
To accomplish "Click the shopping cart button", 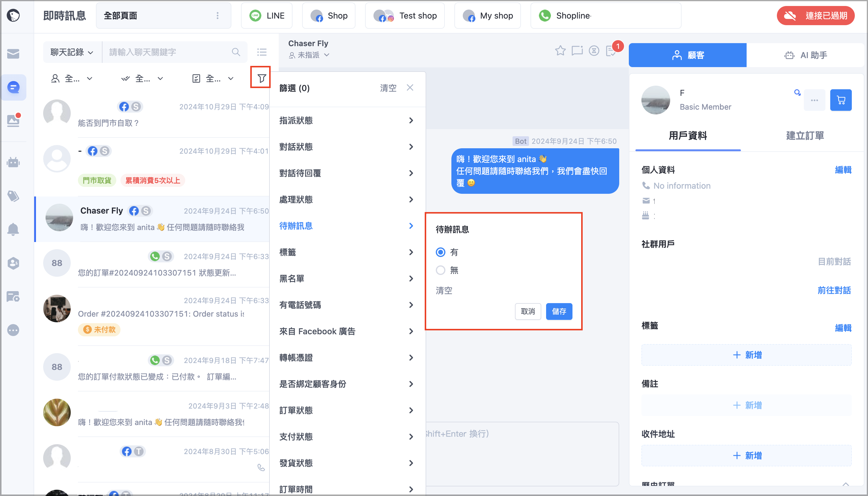I will pyautogui.click(x=840, y=100).
